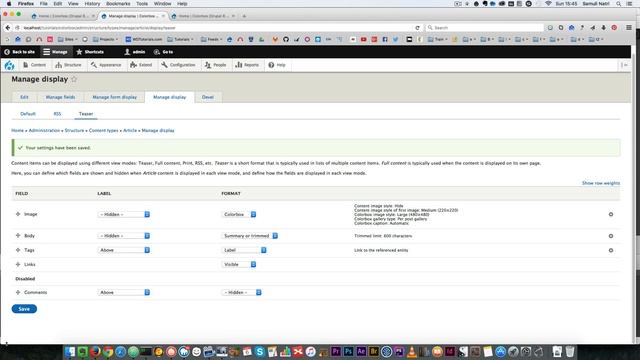Open settings gear for Image field

(611, 214)
